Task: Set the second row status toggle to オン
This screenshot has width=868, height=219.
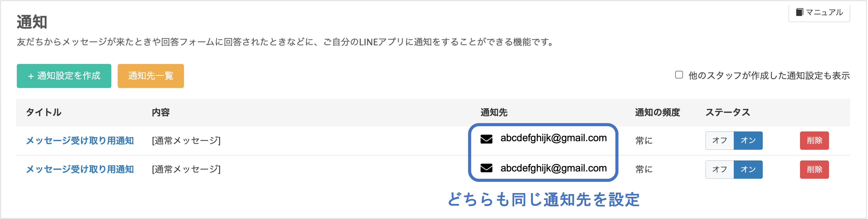Action: coord(748,169)
